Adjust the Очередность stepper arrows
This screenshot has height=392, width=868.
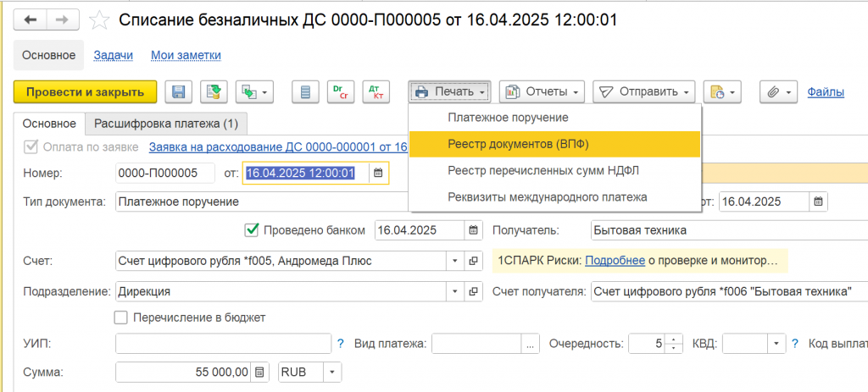coord(673,344)
